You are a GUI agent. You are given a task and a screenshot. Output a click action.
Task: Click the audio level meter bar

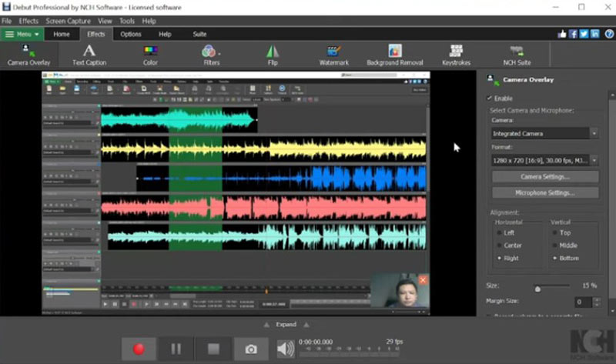tap(350, 354)
